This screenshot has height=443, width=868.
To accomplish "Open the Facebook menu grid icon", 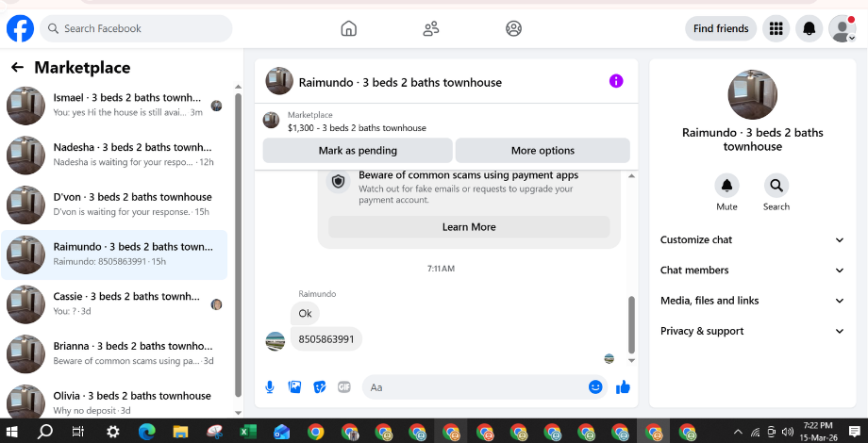I will [776, 28].
